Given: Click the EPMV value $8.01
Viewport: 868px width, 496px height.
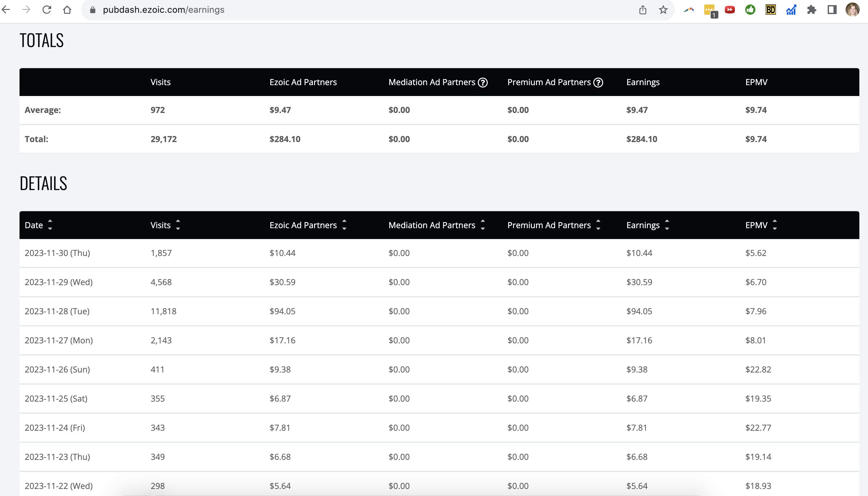Looking at the screenshot, I should click(x=756, y=340).
